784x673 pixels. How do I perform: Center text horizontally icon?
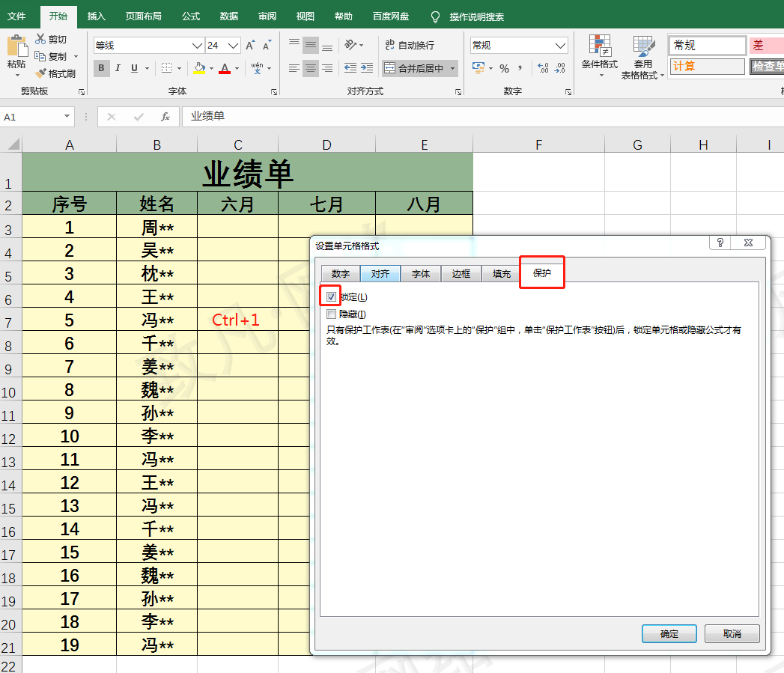(311, 68)
